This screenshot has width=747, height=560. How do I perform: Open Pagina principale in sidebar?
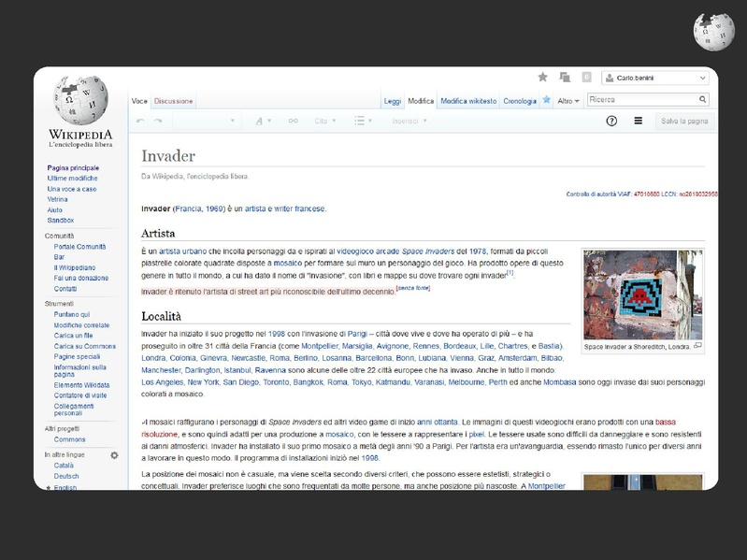pyautogui.click(x=73, y=167)
